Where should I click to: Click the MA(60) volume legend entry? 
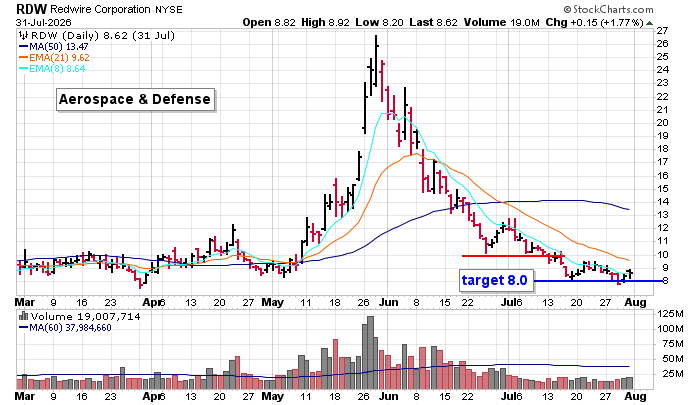(65, 328)
